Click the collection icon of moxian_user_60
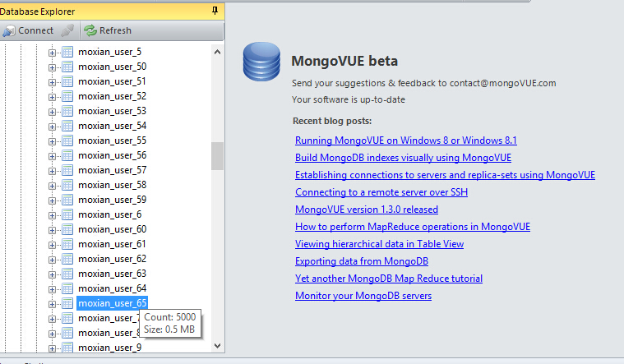624x364 pixels. click(67, 229)
